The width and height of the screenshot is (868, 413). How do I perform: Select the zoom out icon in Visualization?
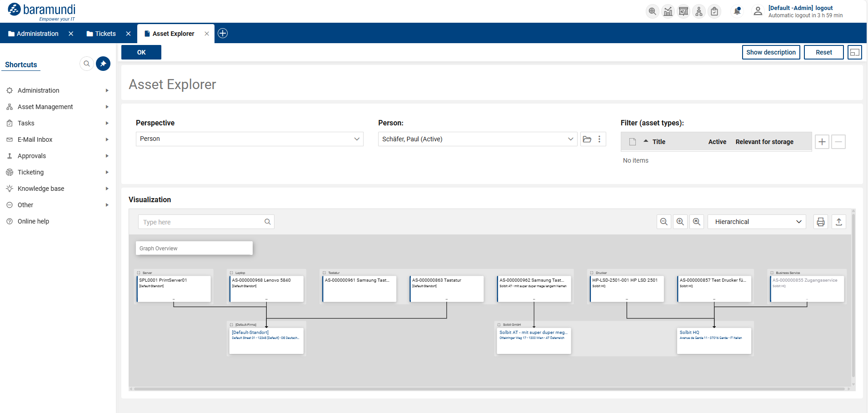pyautogui.click(x=663, y=222)
